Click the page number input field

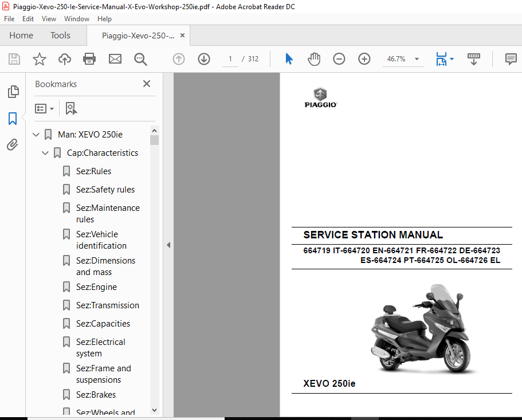tap(230, 59)
